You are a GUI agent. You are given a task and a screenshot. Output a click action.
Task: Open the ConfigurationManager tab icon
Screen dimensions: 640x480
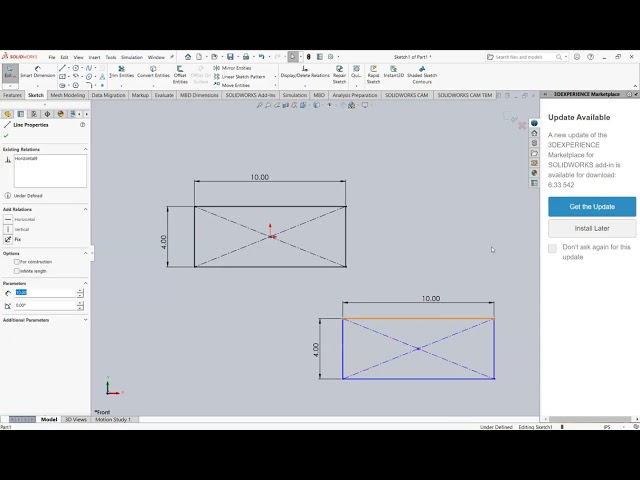coord(34,114)
